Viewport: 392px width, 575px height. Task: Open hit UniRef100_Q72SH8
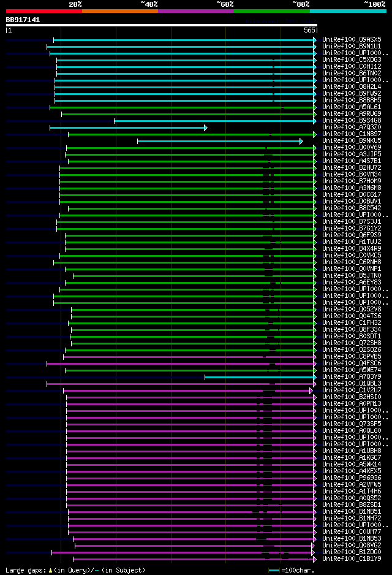352,343
